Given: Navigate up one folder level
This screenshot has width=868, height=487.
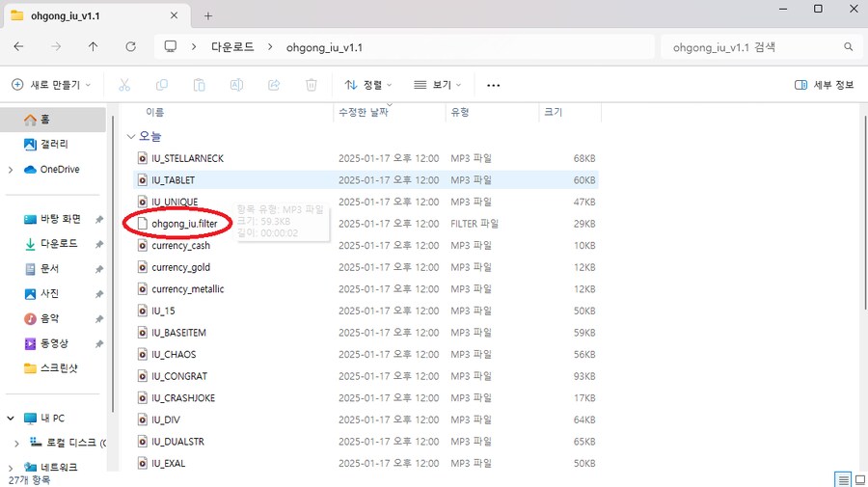Looking at the screenshot, I should 93,47.
